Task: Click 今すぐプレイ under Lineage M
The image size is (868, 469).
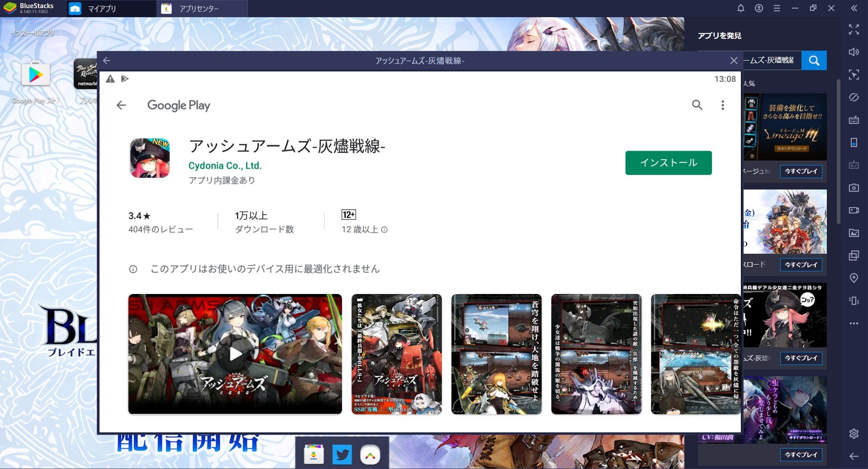Action: pyautogui.click(x=801, y=171)
